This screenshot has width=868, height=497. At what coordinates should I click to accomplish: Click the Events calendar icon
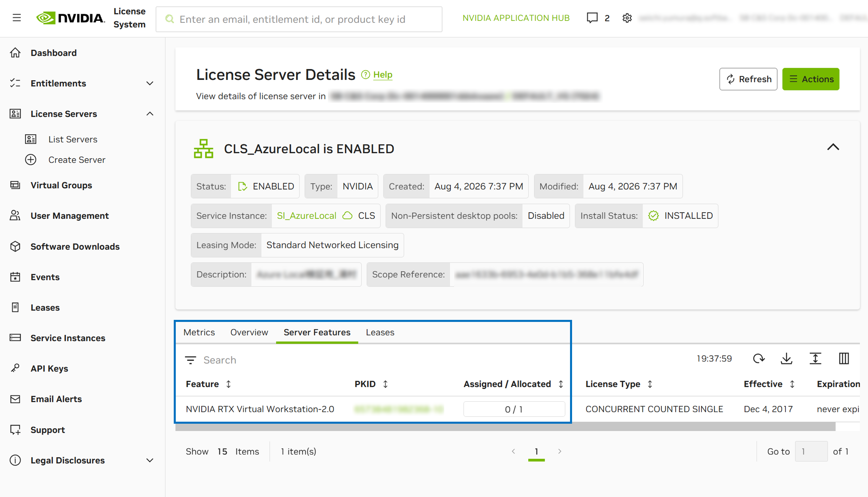click(x=15, y=277)
